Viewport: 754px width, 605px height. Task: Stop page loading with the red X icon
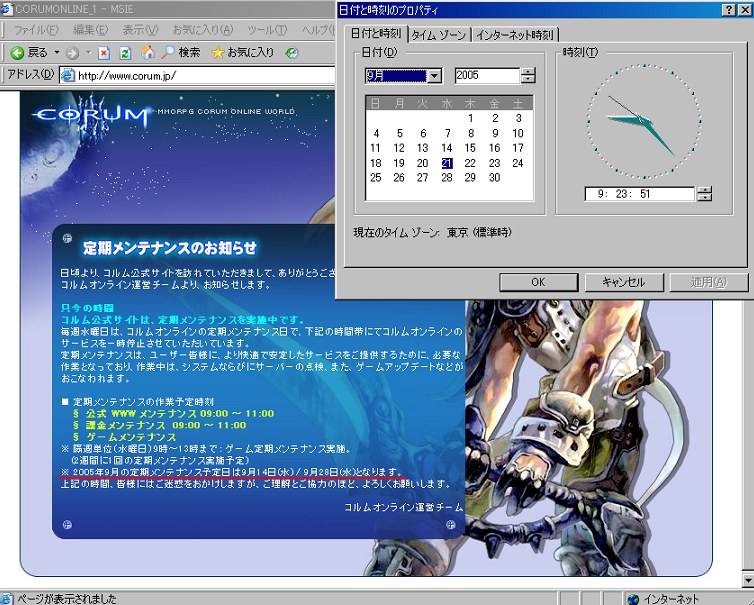[x=103, y=53]
